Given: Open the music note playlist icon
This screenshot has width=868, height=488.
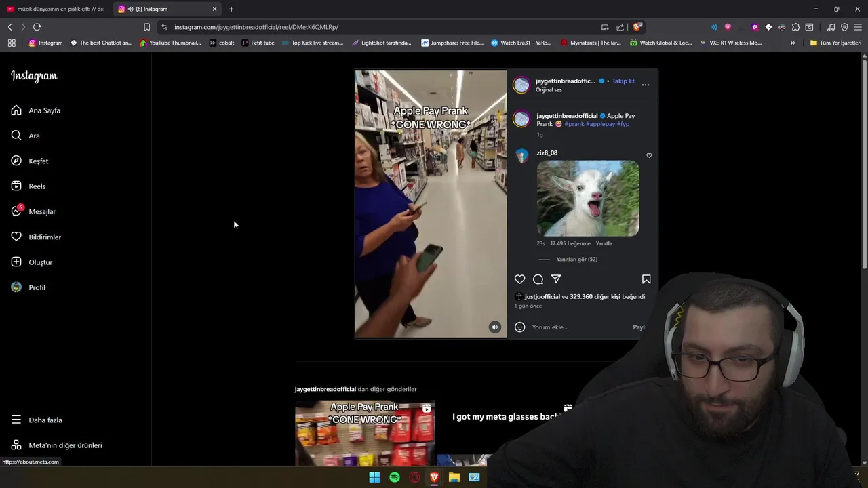Looking at the screenshot, I should pos(831,27).
